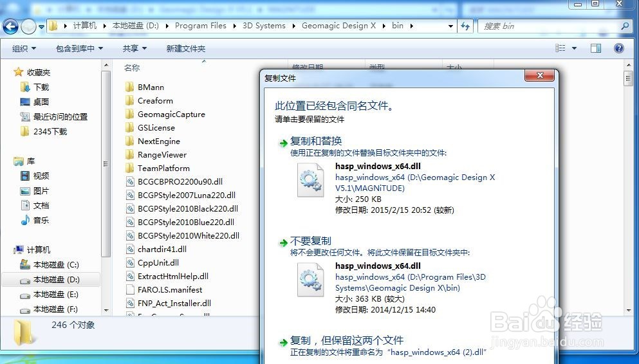Select 本地磁盘 (D:) in navigation pane

coord(56,280)
